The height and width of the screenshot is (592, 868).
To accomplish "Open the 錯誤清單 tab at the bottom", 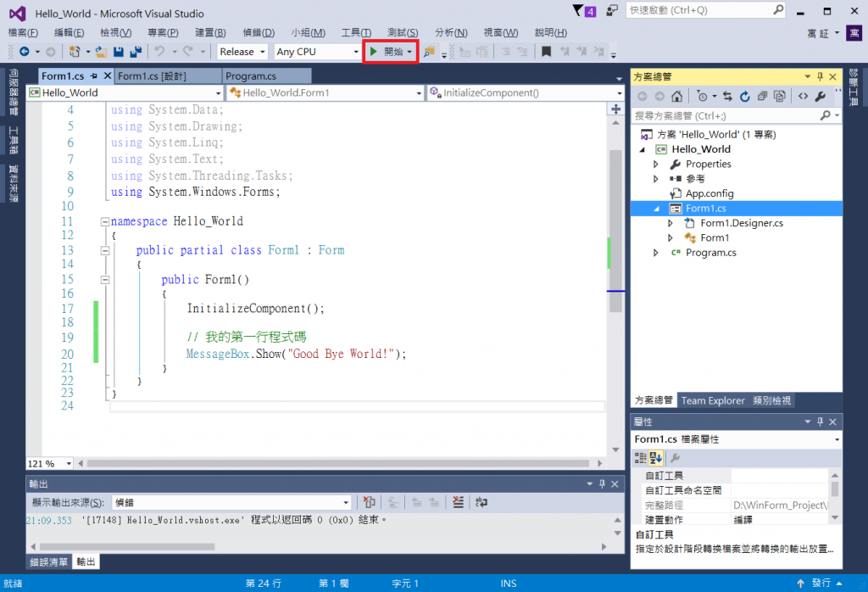I will pyautogui.click(x=48, y=561).
